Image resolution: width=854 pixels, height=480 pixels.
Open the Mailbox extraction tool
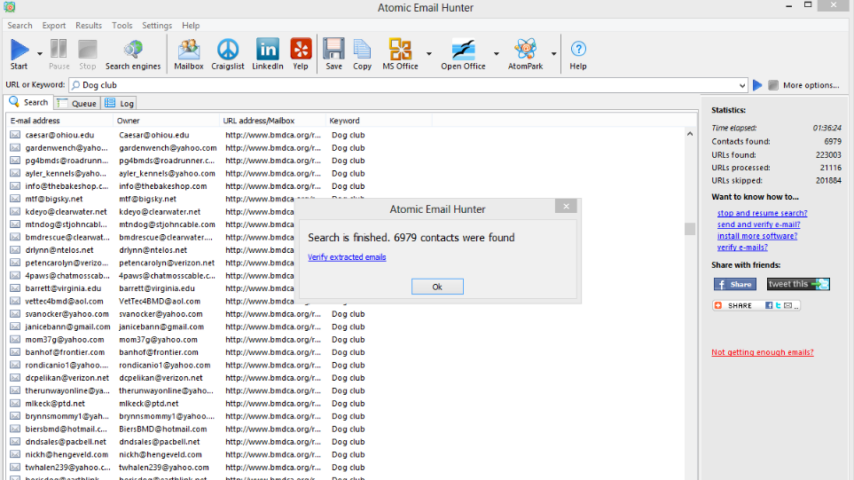(x=188, y=54)
